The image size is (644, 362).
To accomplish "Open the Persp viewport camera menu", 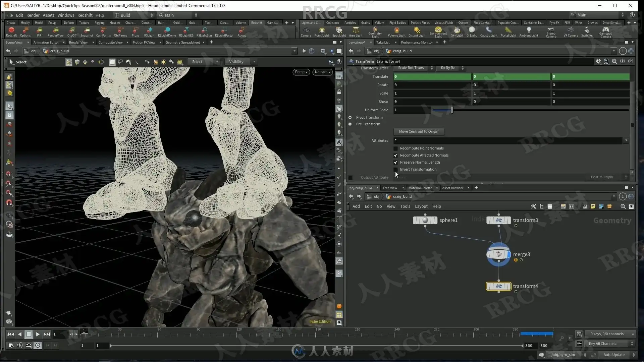I will [301, 72].
